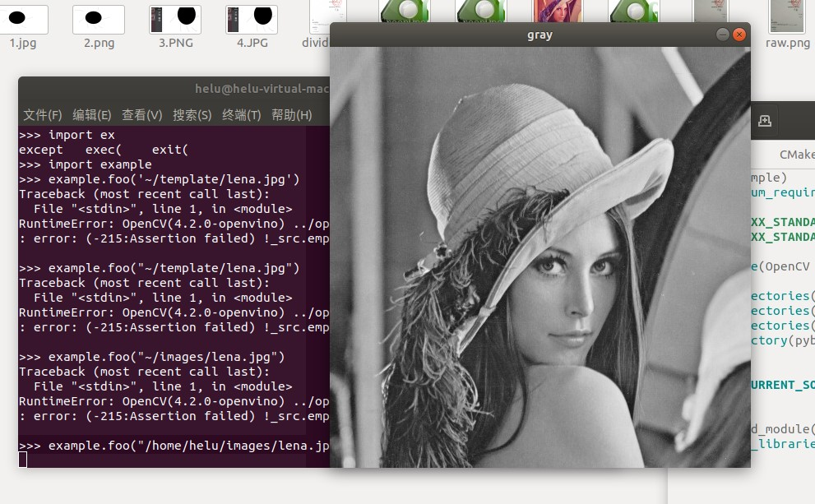Viewport: 815px width, 504px height.
Task: Click the raw.png file name label
Action: click(x=788, y=43)
